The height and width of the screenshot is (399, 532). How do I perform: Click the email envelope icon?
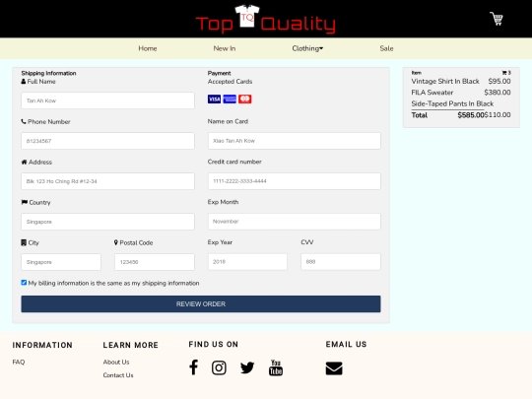point(334,368)
